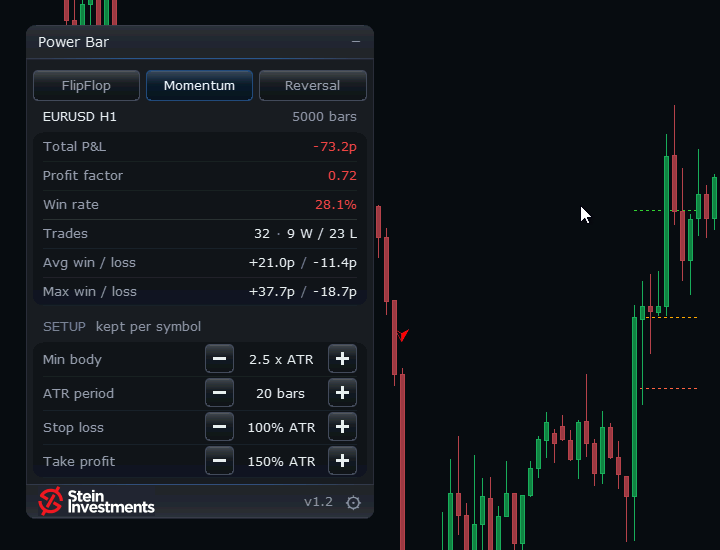Click the 5000 bars label
Screen dimensions: 720x550
point(324,117)
